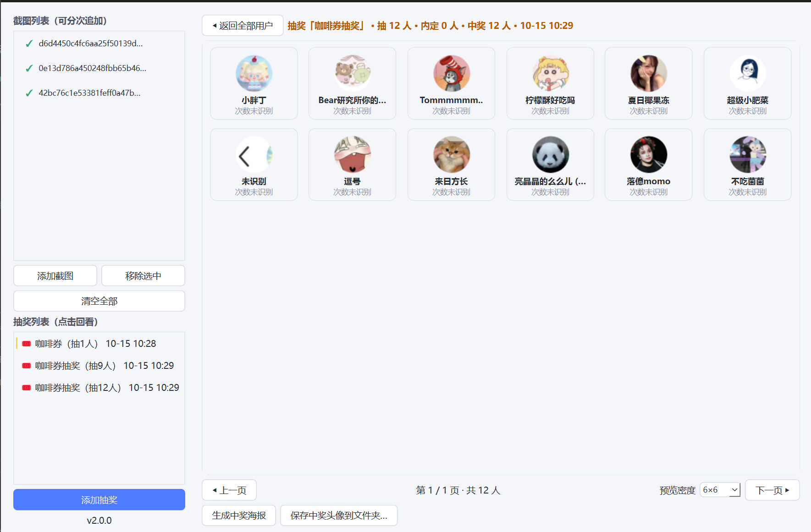
Task: Return to all users via 返回全部用户
Action: [x=243, y=26]
